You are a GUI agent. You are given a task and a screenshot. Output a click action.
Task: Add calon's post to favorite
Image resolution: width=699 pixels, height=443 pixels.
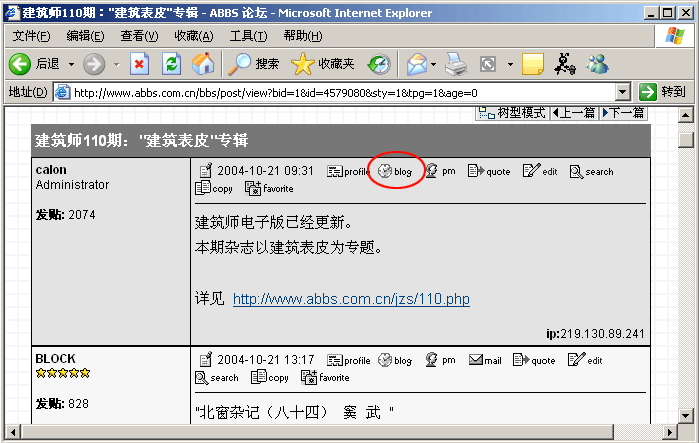[x=269, y=189]
